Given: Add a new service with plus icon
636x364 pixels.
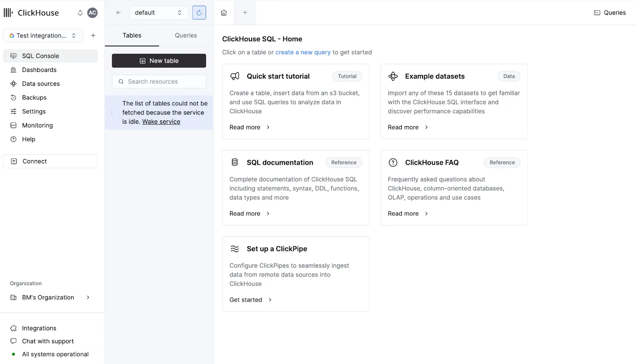Looking at the screenshot, I should pos(93,35).
